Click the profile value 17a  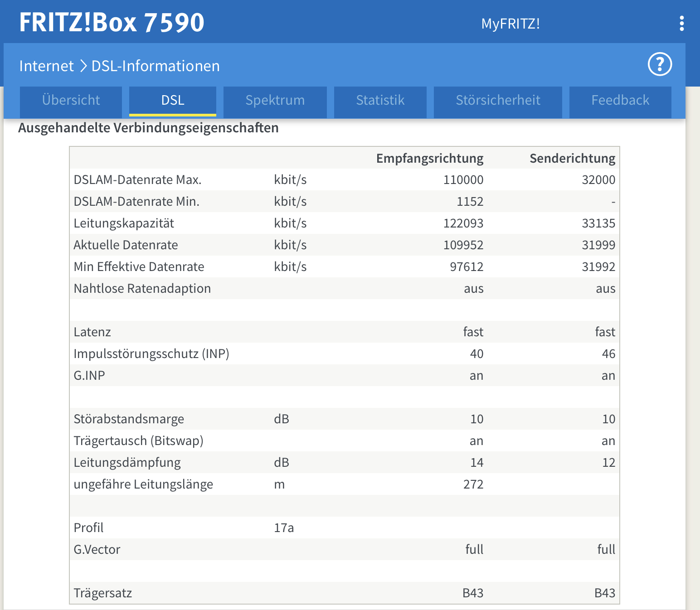click(284, 528)
